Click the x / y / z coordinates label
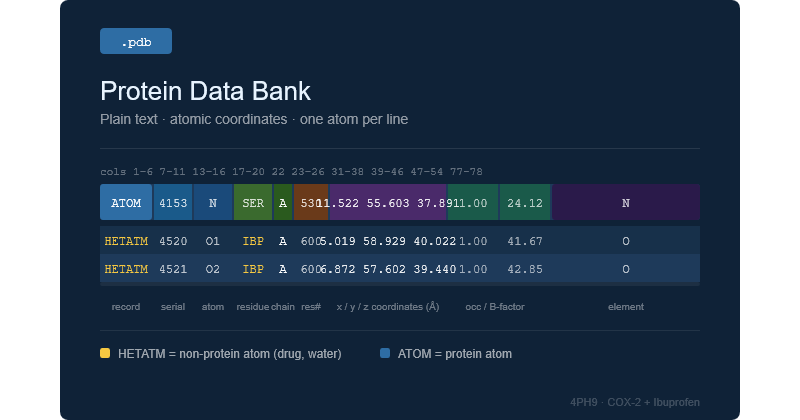The height and width of the screenshot is (420, 800). (x=388, y=307)
